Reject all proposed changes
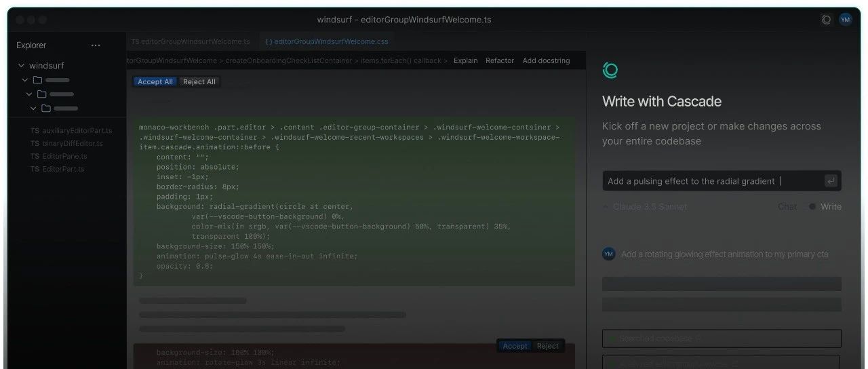The image size is (868, 369). pyautogui.click(x=199, y=82)
